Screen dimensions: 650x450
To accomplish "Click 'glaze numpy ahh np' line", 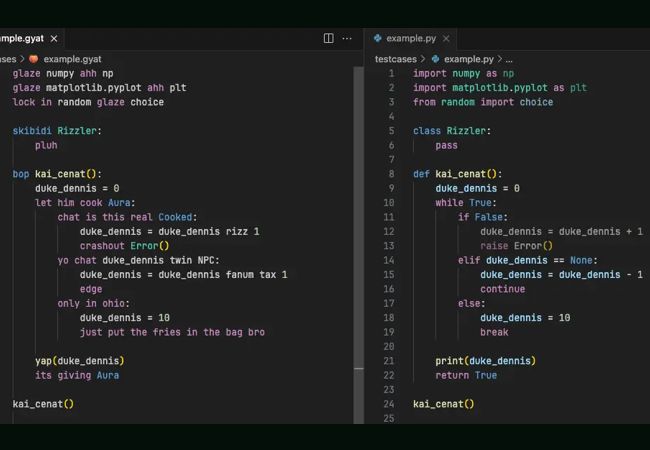I will 63,73.
